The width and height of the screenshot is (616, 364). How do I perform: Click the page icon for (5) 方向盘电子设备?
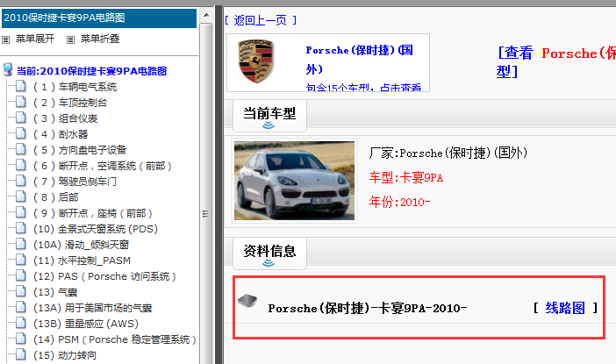pyautogui.click(x=21, y=149)
